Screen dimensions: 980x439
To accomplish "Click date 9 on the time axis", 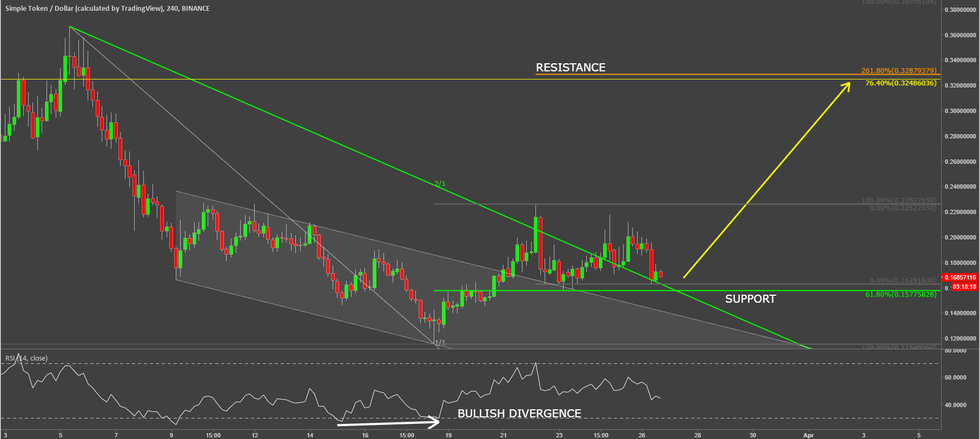I will point(171,435).
